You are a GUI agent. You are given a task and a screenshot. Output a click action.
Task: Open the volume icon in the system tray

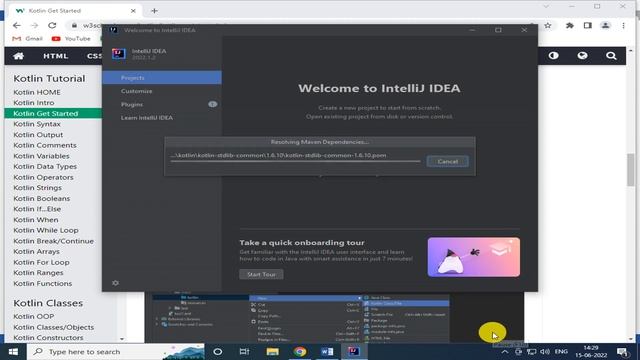tap(545, 351)
